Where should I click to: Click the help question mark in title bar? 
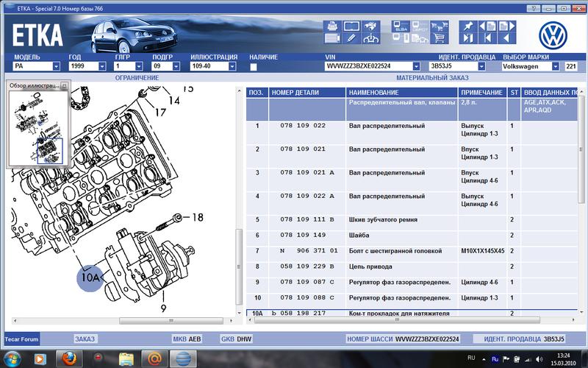(534, 8)
